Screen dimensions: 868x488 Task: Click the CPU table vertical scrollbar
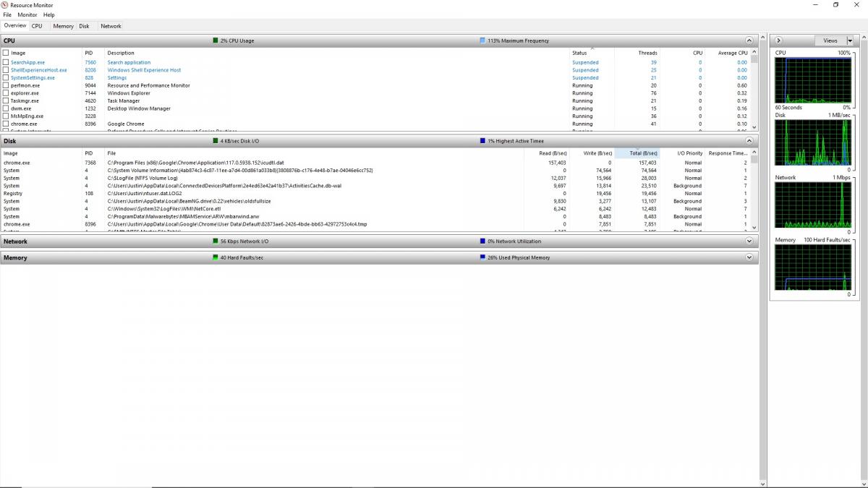pos(754,90)
